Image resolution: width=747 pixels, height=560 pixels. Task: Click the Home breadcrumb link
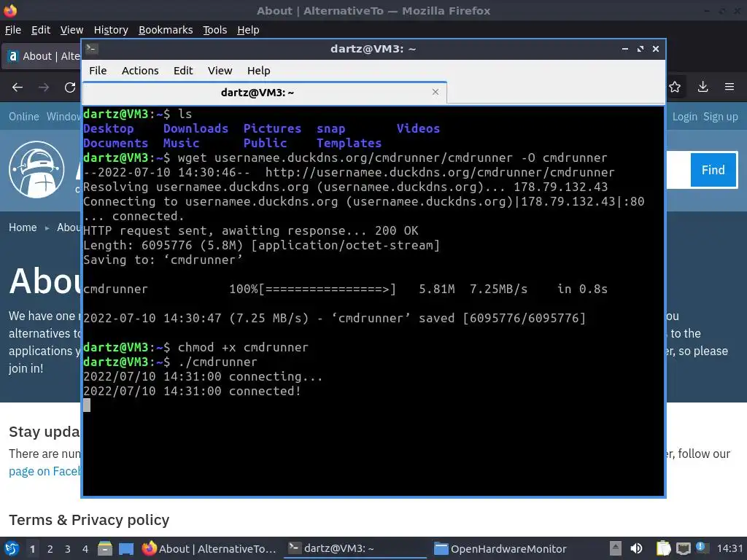tap(23, 227)
